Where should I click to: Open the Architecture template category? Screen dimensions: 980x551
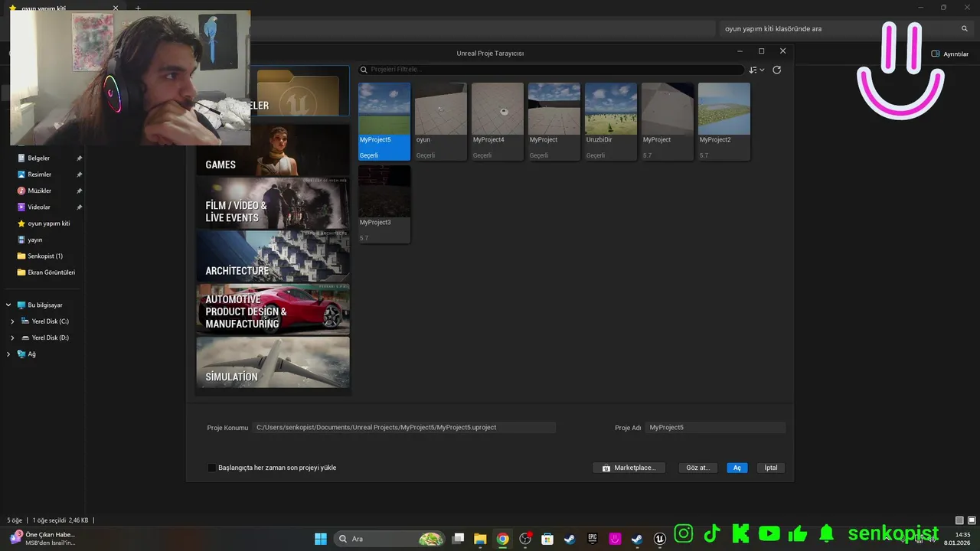coord(273,256)
